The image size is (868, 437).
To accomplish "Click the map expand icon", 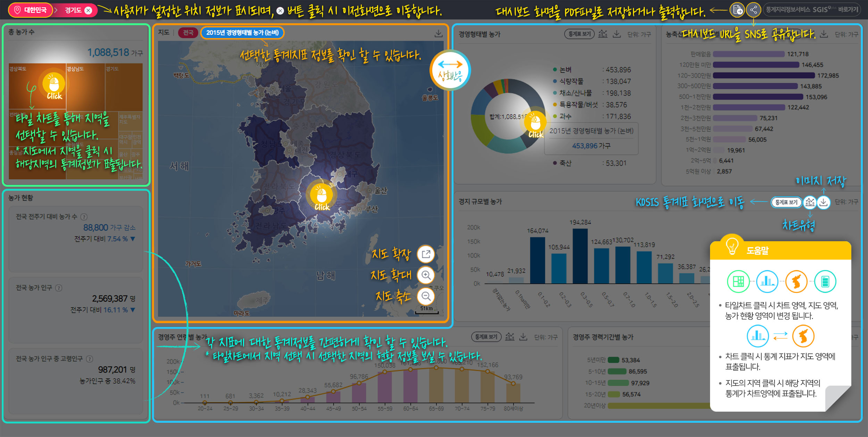I will pos(426,254).
